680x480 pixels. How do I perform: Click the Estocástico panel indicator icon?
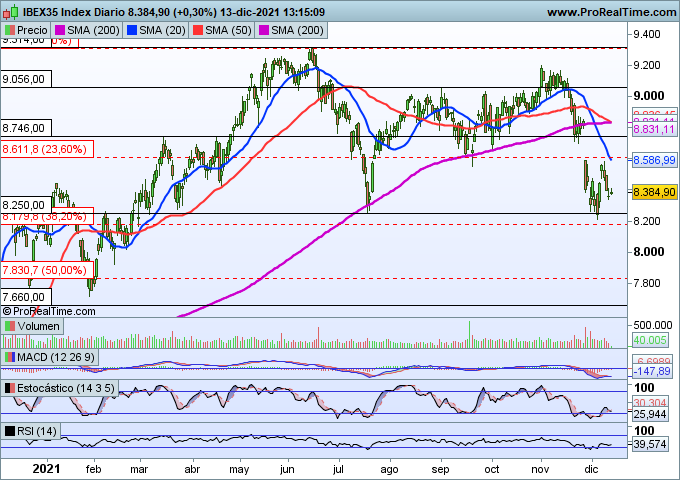(x=10, y=388)
